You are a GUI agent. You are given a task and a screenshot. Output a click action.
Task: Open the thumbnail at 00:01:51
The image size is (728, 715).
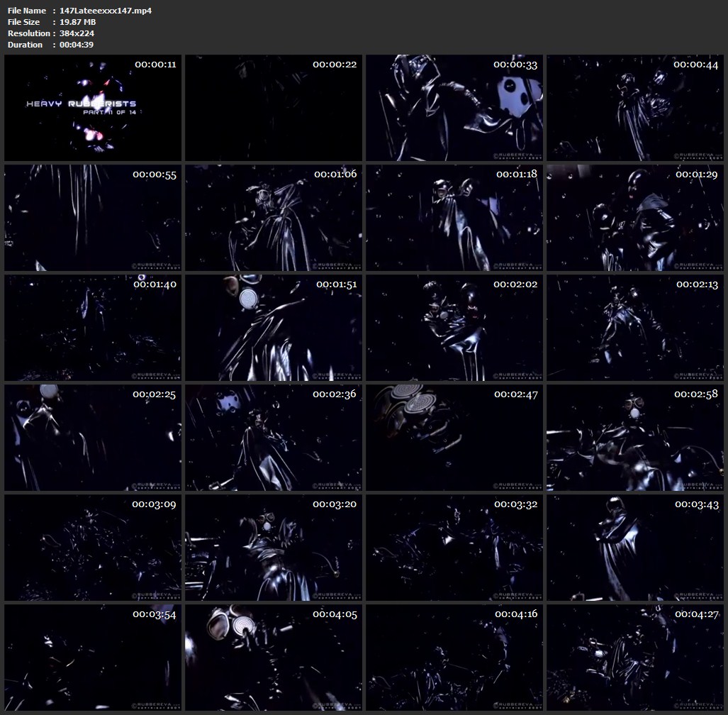coord(274,328)
